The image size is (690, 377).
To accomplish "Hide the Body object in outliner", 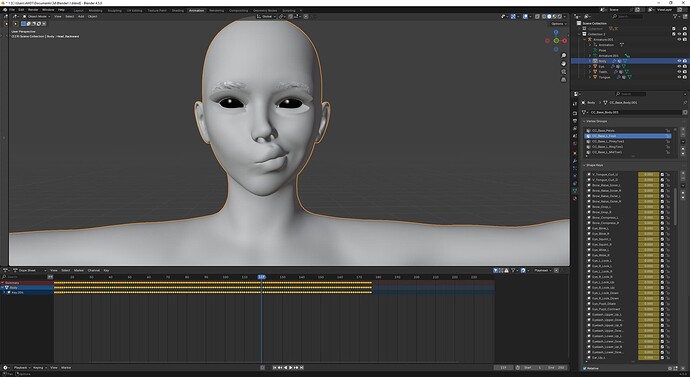I will (679, 61).
